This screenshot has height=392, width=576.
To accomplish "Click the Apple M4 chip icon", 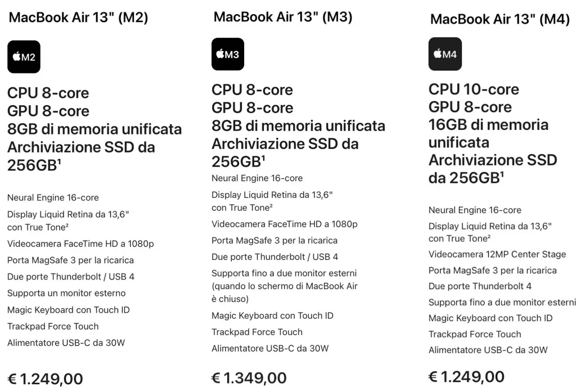I will [x=445, y=54].
